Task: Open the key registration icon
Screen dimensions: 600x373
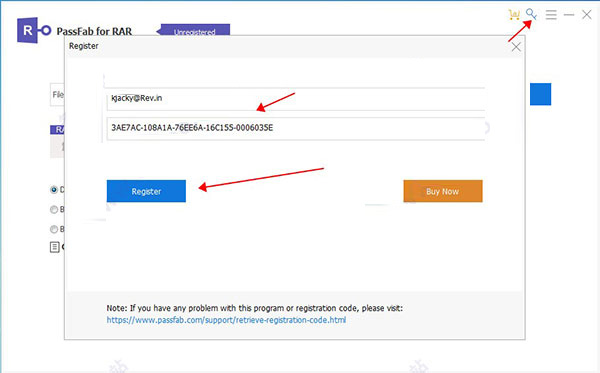Action: coord(531,15)
